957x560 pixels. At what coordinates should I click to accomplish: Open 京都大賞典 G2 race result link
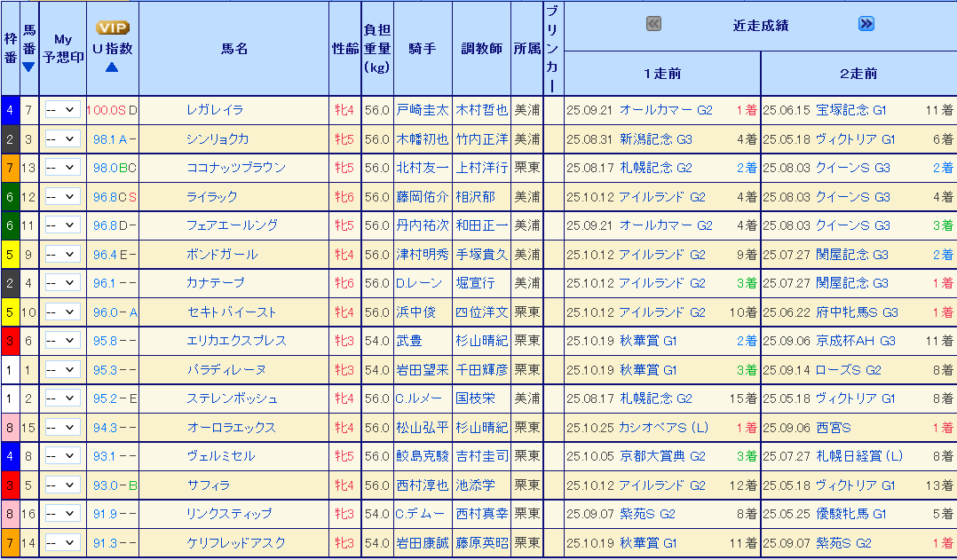pos(662,455)
